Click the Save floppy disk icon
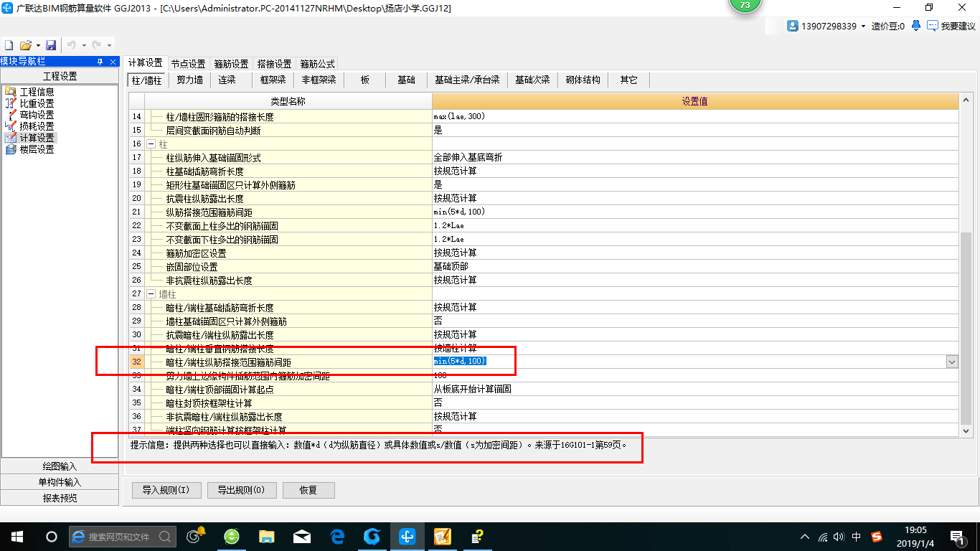 pos(51,45)
